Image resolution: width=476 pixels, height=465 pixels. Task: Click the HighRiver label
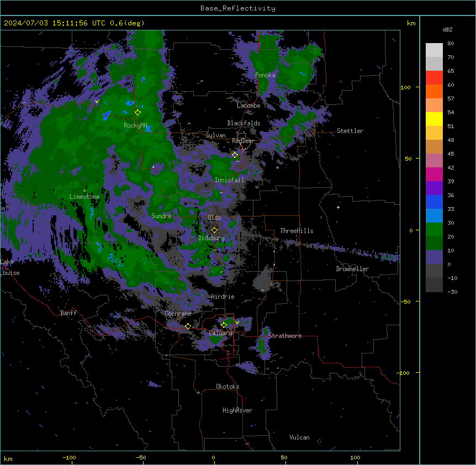(x=237, y=410)
